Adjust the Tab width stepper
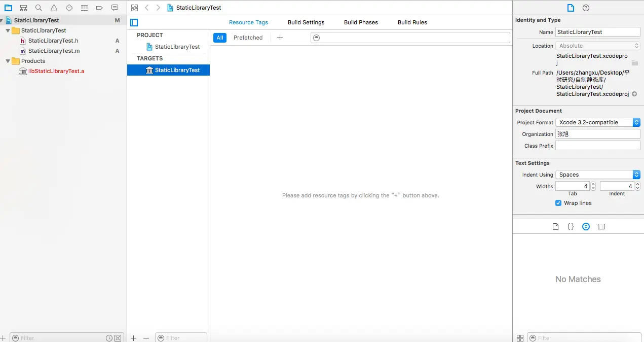This screenshot has width=644, height=342. pyautogui.click(x=593, y=186)
